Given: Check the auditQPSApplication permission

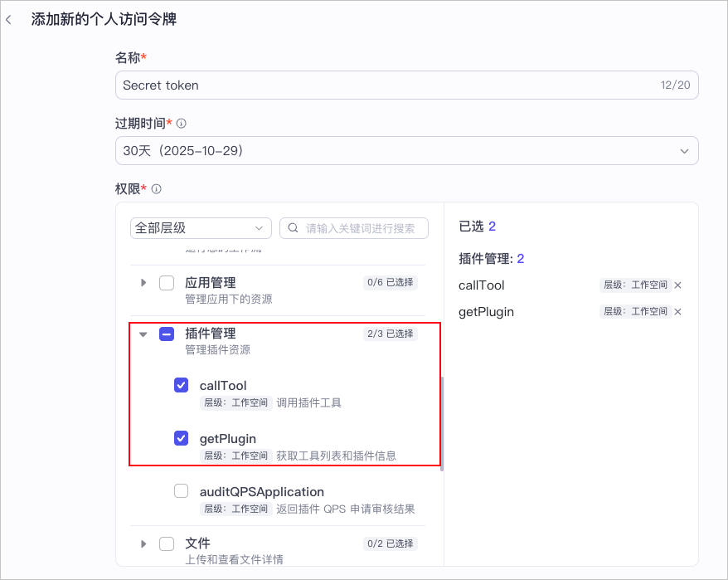Looking at the screenshot, I should 181,490.
